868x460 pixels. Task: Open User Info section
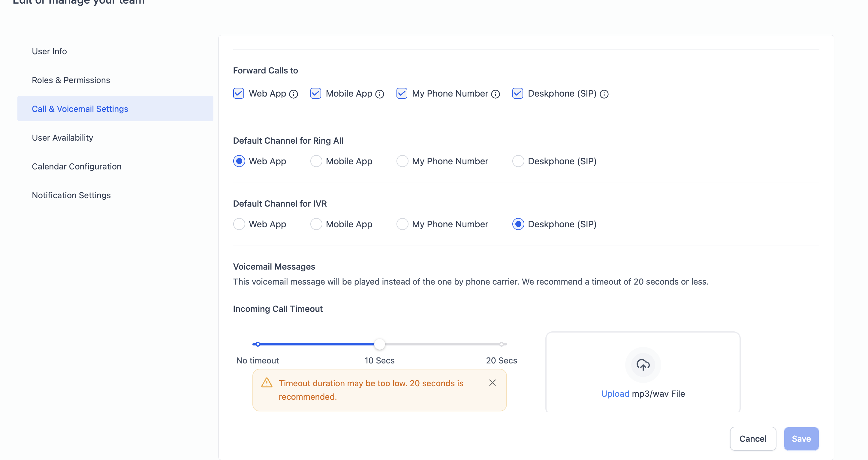pyautogui.click(x=49, y=51)
